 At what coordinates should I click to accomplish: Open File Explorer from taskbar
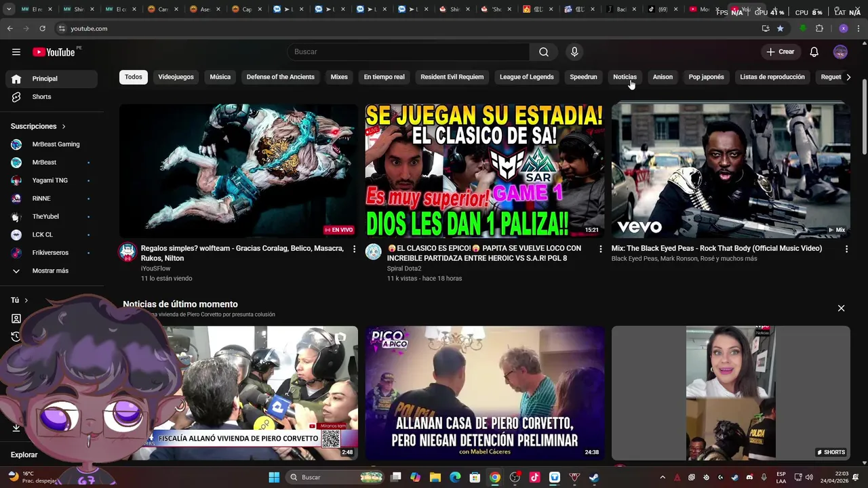click(435, 477)
